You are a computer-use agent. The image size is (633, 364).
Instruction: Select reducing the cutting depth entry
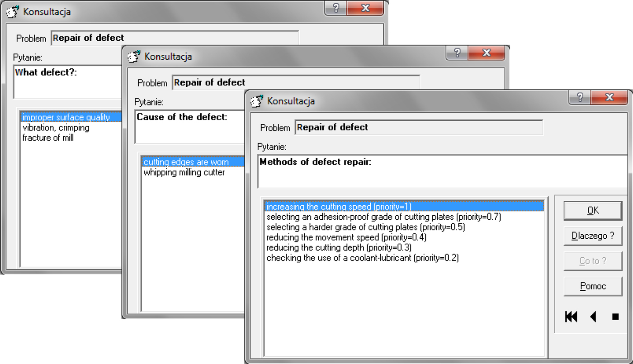[339, 248]
